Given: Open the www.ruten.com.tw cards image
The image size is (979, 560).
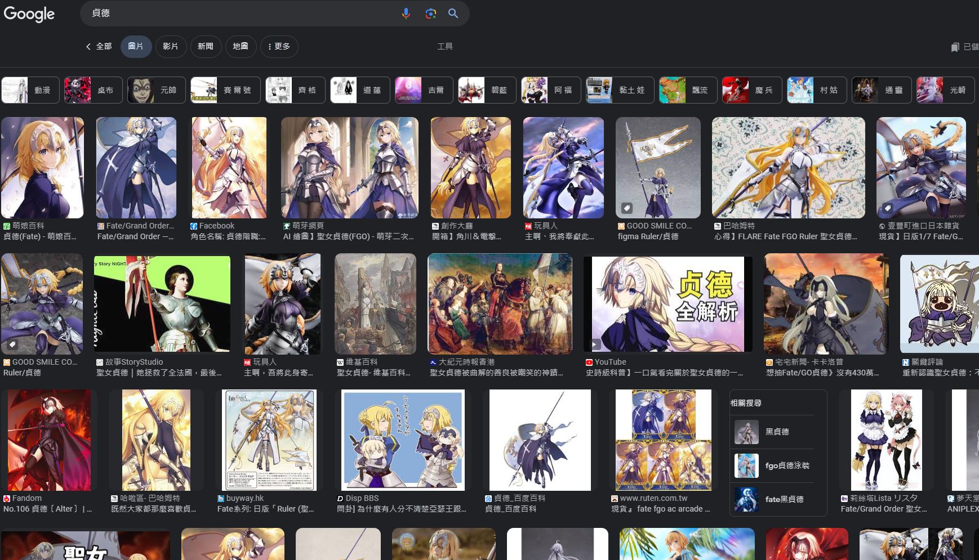Looking at the screenshot, I should point(664,440).
